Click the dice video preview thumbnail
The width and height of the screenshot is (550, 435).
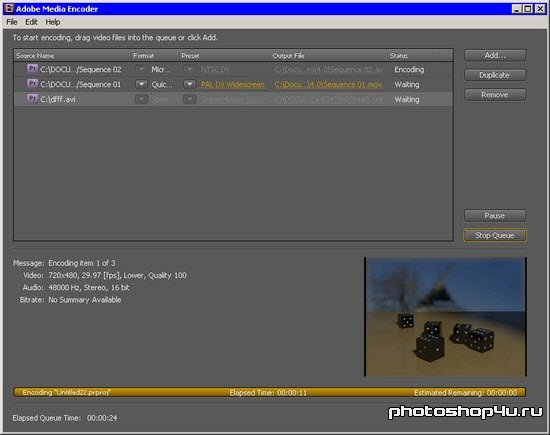coord(445,316)
